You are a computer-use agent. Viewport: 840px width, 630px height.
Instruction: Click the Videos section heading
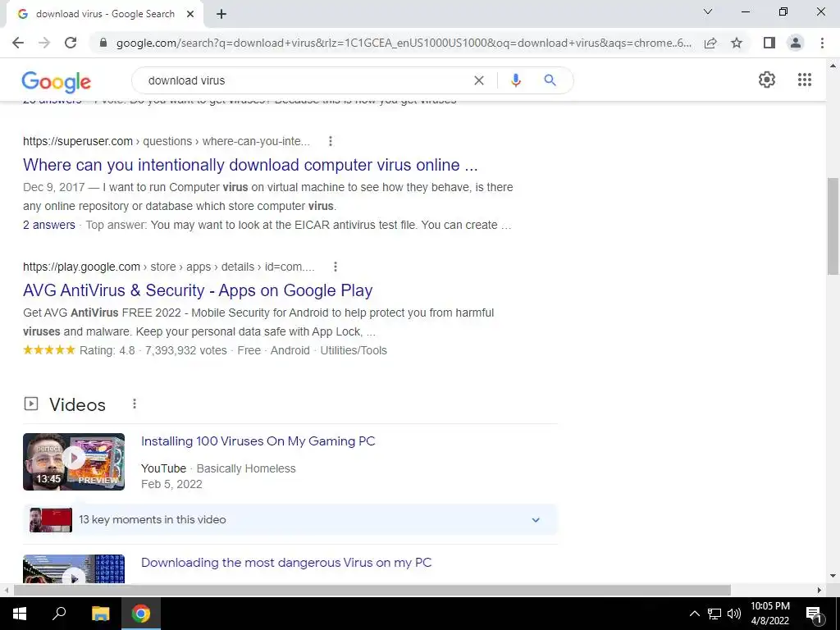pos(78,405)
